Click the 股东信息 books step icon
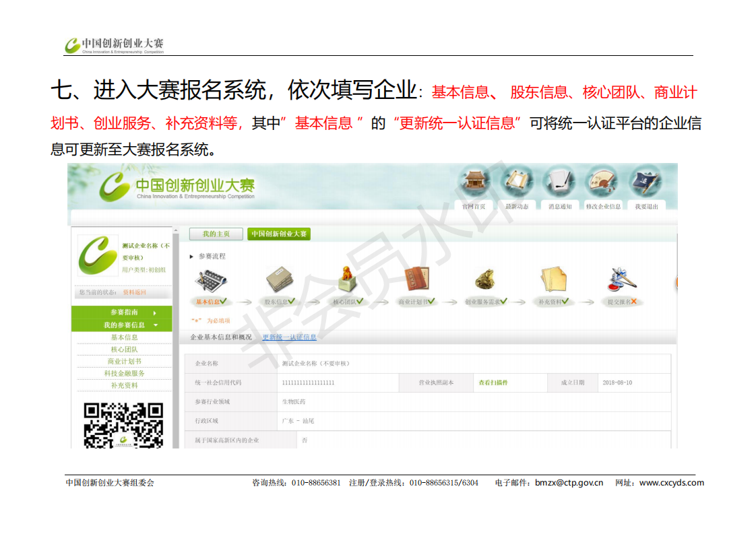 pyautogui.click(x=279, y=279)
